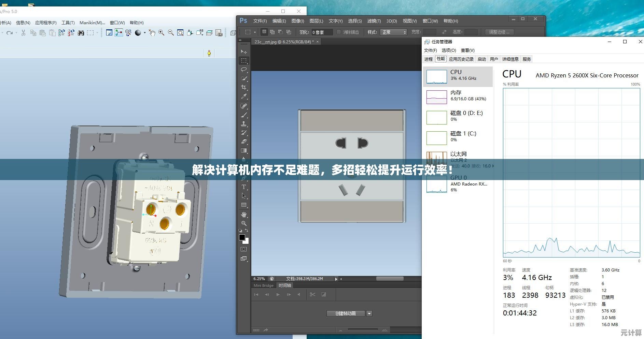This screenshot has height=339, width=644.
Task: Click the binoculars Find icon in Pro/E
Action: [x=81, y=33]
